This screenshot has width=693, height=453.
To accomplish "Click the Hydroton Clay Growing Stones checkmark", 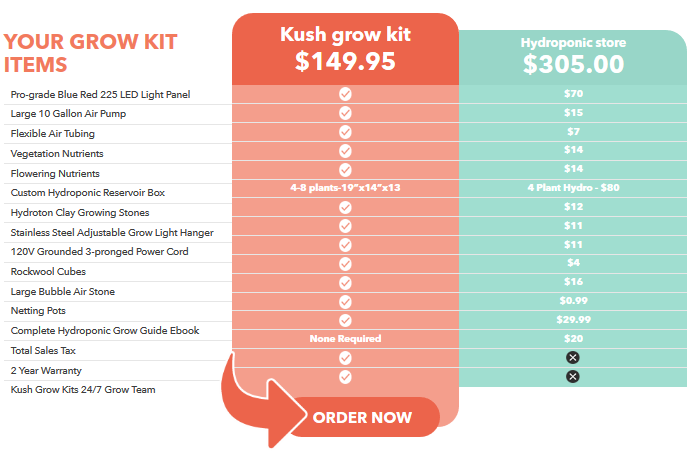I will click(x=345, y=207).
